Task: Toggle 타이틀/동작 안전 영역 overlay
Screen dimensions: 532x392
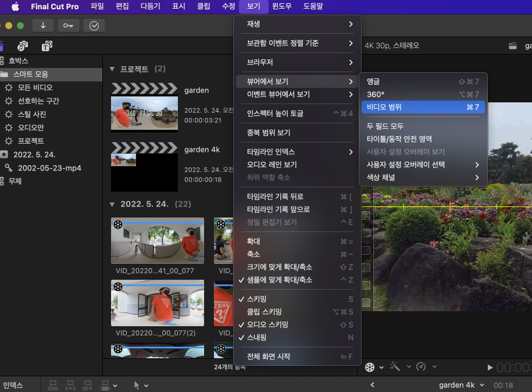Action: [x=423, y=139]
